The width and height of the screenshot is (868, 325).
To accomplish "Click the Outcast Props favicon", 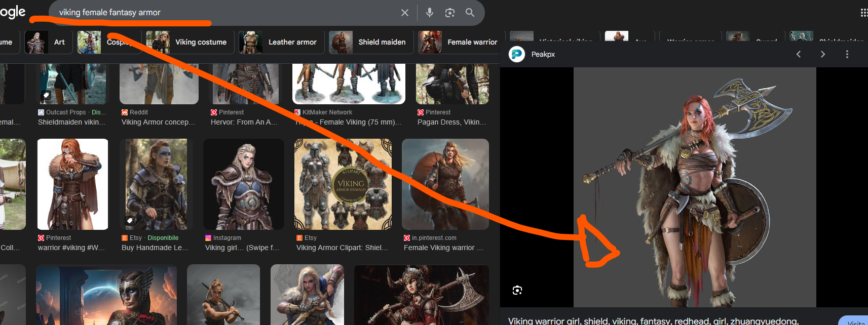I will [41, 112].
